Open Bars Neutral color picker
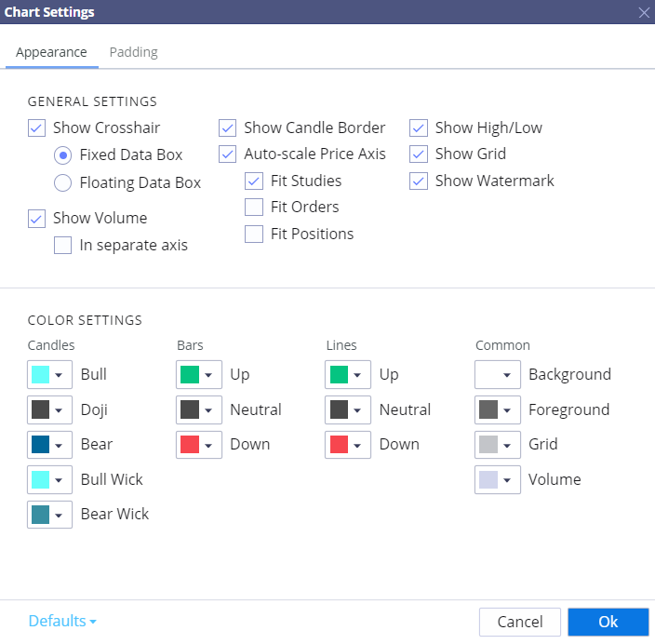Image resolution: width=655 pixels, height=644 pixels. click(199, 409)
